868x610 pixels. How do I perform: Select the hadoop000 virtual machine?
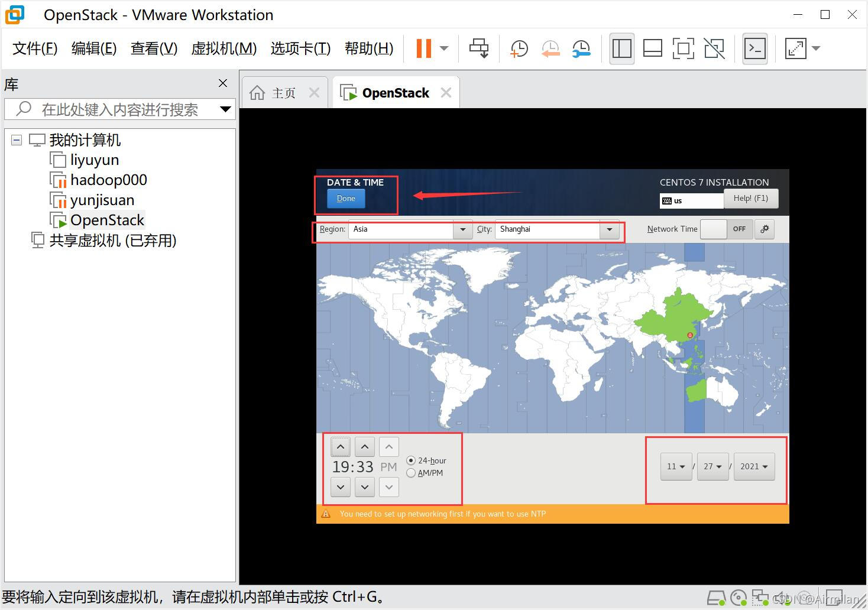click(x=109, y=180)
